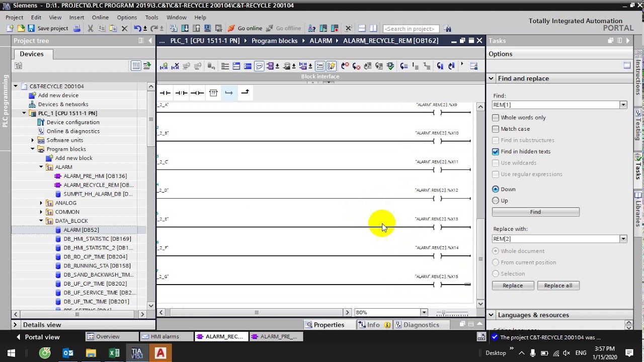Click the new project icon
The height and width of the screenshot is (362, 644).
tap(10, 28)
